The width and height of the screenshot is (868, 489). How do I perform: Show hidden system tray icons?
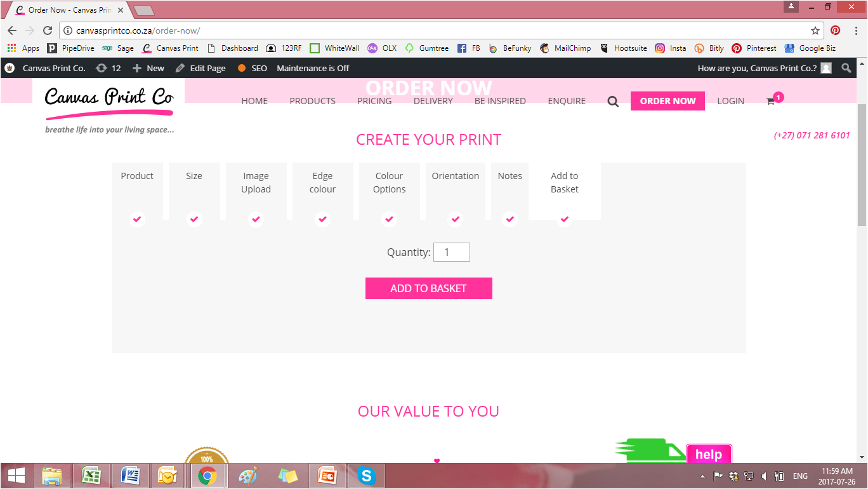pos(702,476)
